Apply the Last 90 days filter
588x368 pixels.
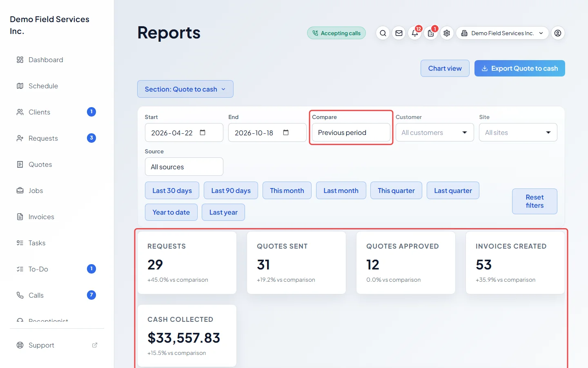(231, 191)
